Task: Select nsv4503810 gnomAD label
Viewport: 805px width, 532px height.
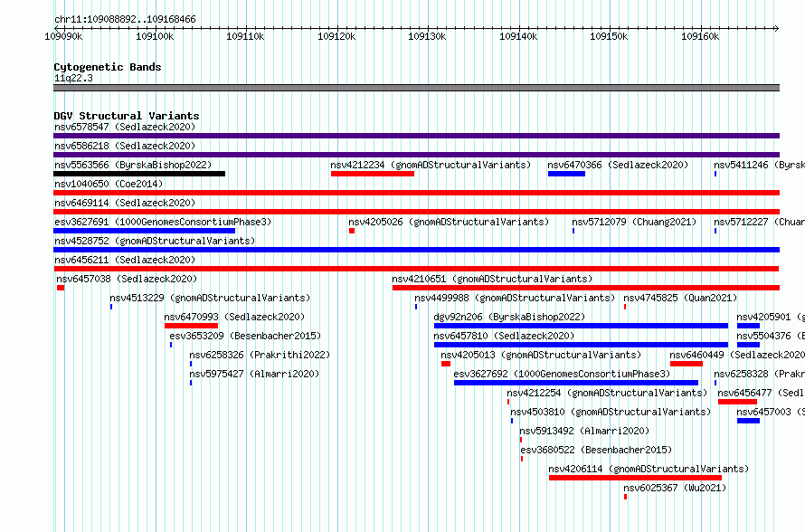Action: [x=611, y=412]
